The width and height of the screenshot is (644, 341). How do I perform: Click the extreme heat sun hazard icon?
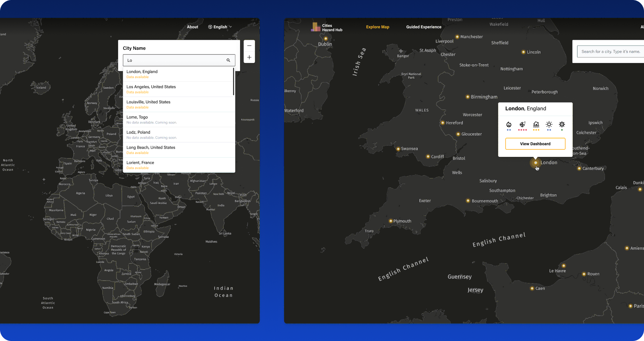click(x=549, y=125)
